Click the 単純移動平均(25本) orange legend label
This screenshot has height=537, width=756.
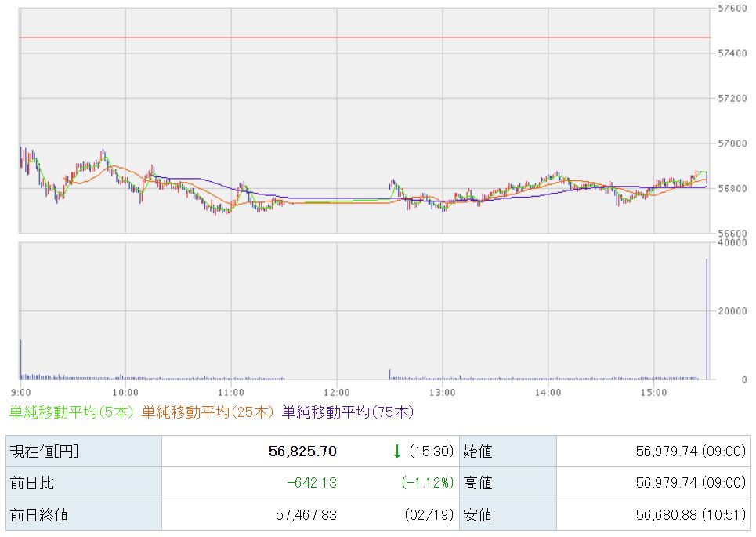(208, 411)
